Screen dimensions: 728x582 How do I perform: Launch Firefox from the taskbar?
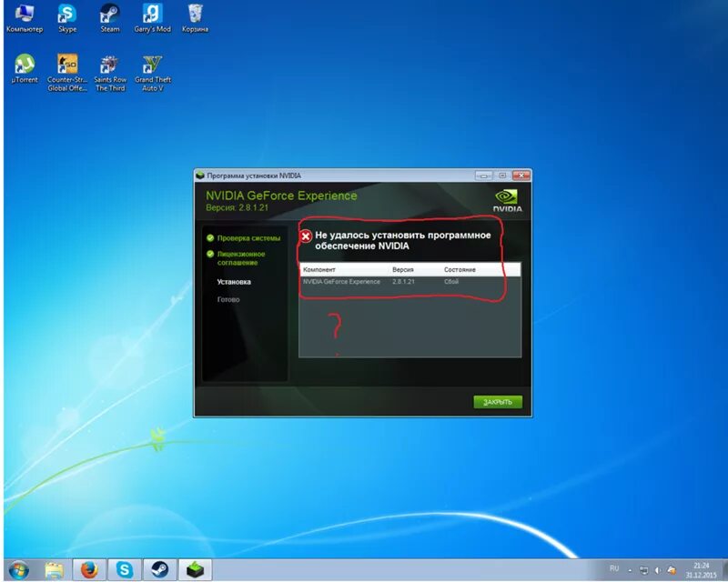88,569
